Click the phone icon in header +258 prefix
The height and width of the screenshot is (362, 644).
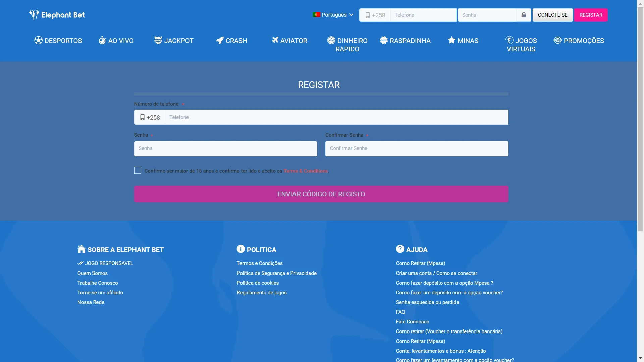[368, 15]
